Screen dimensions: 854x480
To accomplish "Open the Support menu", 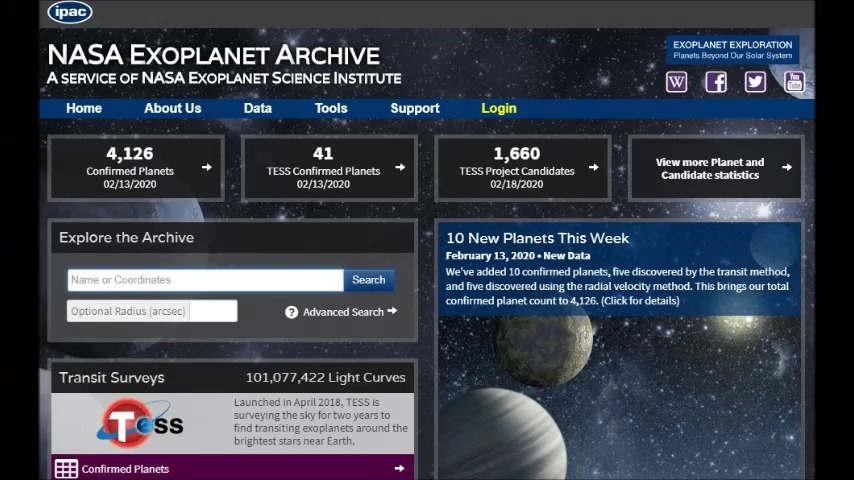I will coord(414,108).
